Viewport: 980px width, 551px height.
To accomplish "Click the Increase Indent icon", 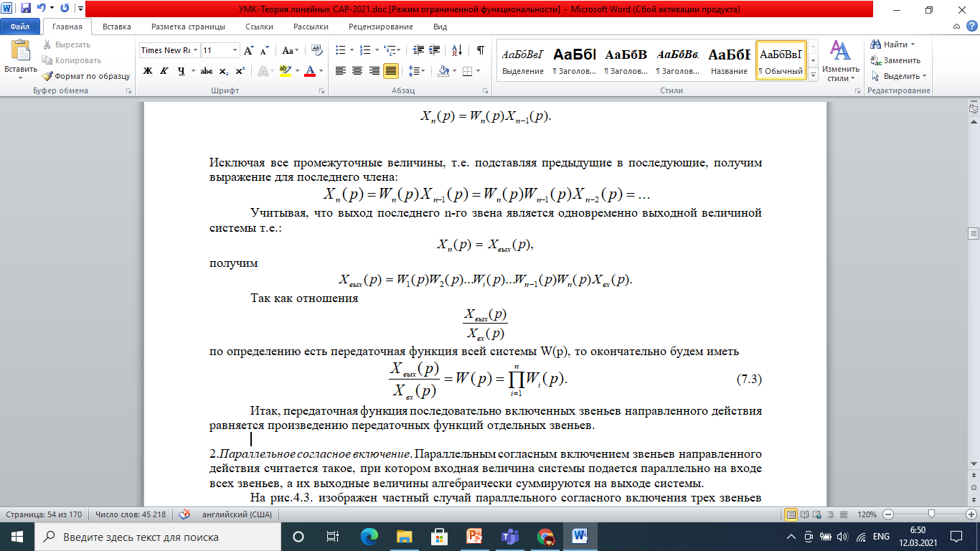I will pos(435,50).
